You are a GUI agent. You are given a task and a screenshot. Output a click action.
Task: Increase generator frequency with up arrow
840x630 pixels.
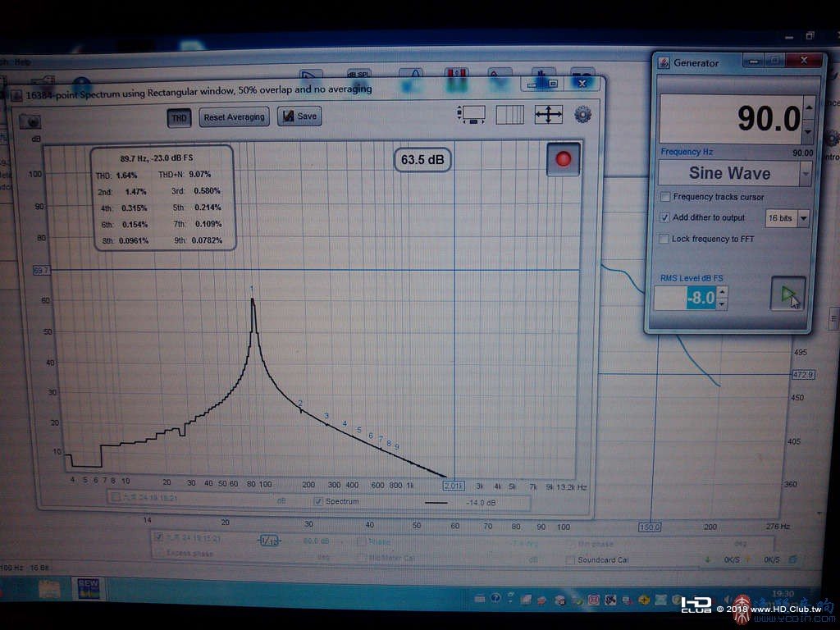(x=809, y=108)
